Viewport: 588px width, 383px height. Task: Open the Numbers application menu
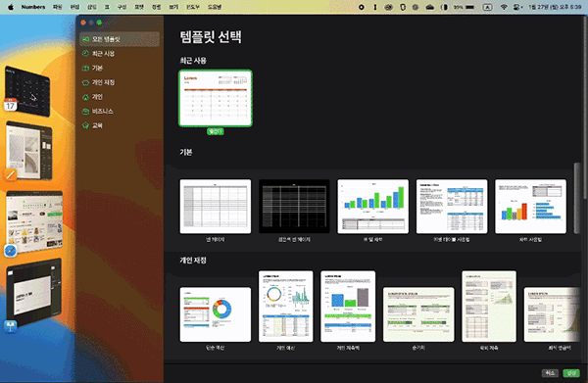point(33,7)
